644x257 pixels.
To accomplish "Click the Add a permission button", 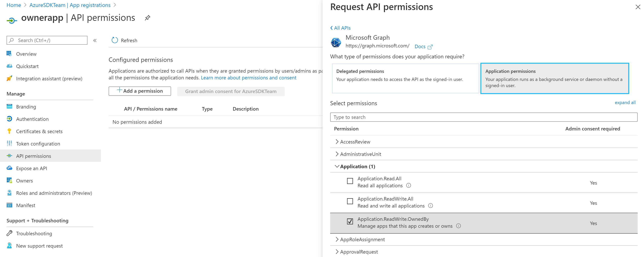I will point(140,91).
